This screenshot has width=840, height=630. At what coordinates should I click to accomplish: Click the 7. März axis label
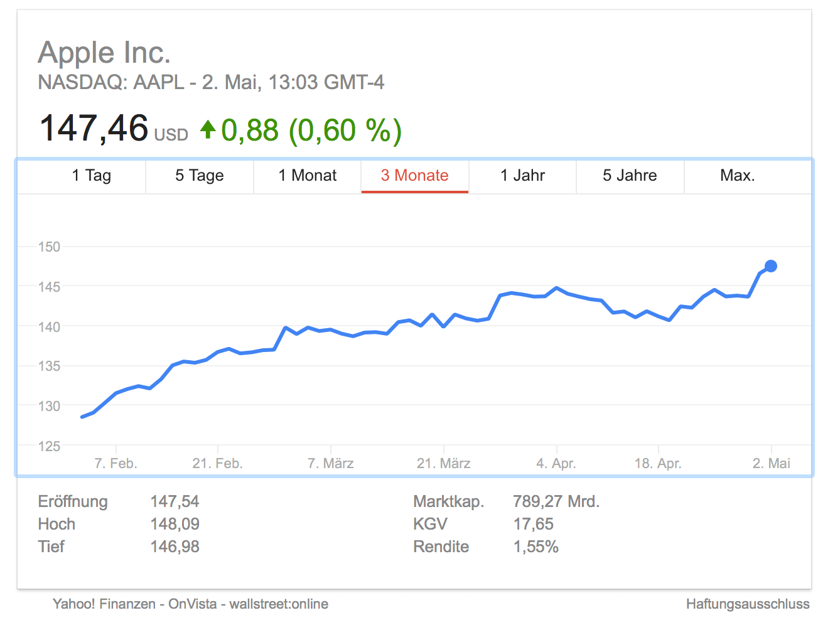point(331,463)
